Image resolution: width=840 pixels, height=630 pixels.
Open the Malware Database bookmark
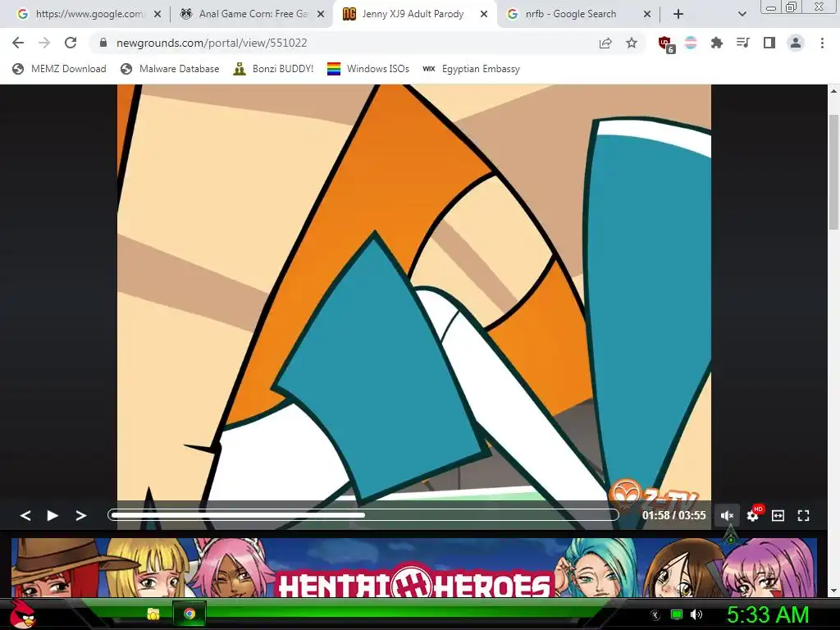(x=171, y=69)
